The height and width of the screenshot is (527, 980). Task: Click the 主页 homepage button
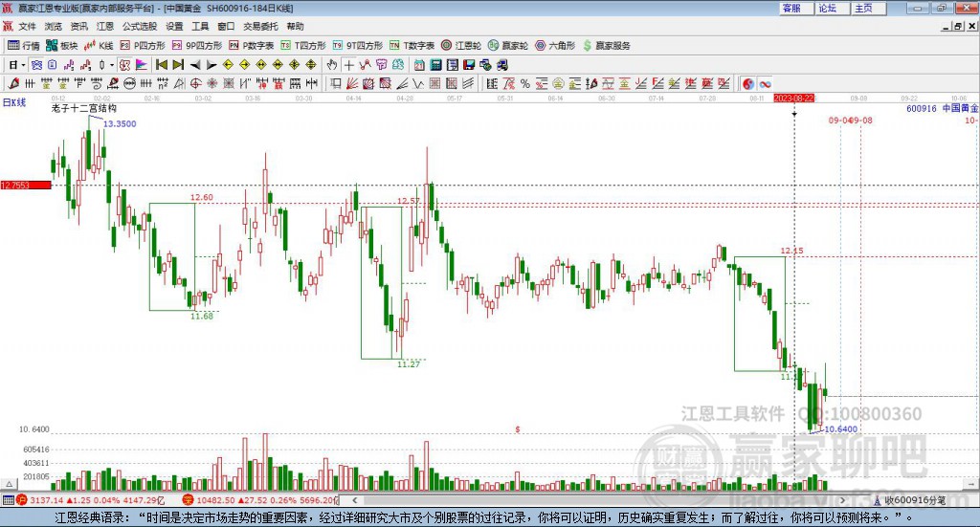[869, 8]
